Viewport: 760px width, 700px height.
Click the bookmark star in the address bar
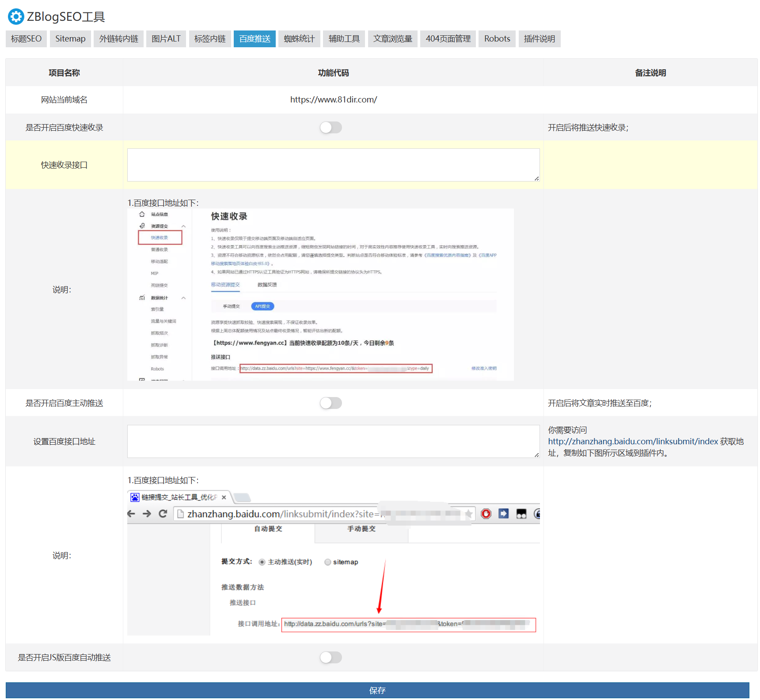point(468,514)
